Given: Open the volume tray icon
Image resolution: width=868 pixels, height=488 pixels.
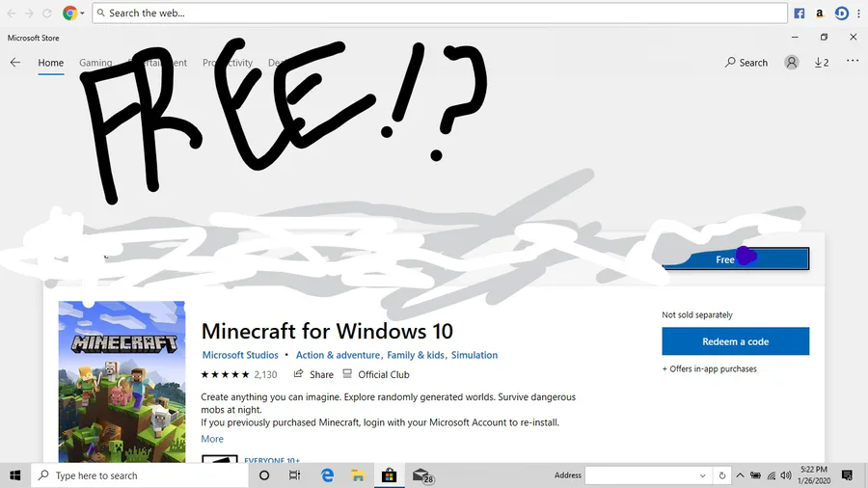Looking at the screenshot, I should 785,475.
